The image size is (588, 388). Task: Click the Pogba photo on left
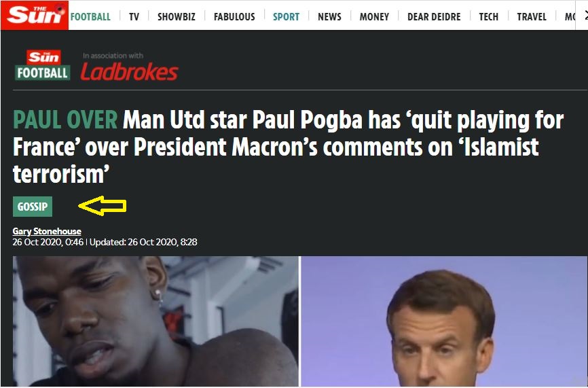click(x=155, y=321)
